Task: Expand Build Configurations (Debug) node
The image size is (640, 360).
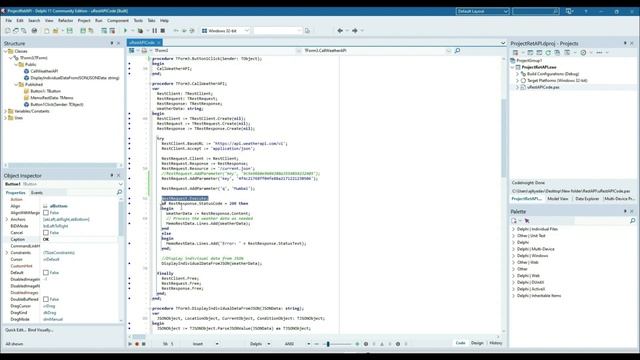Action: pos(517,74)
